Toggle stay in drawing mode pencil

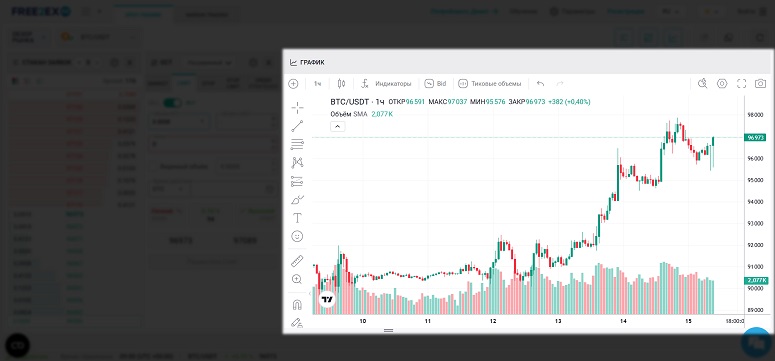coord(297,323)
